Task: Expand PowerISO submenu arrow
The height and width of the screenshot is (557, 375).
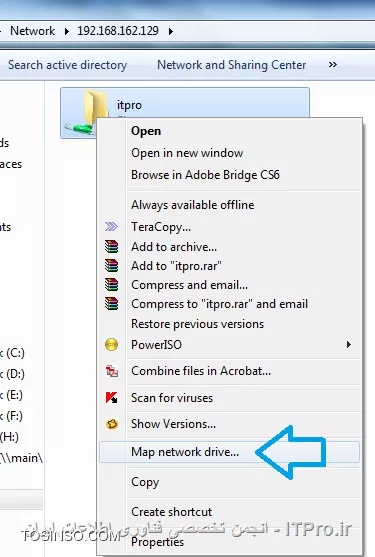Action: tap(349, 345)
